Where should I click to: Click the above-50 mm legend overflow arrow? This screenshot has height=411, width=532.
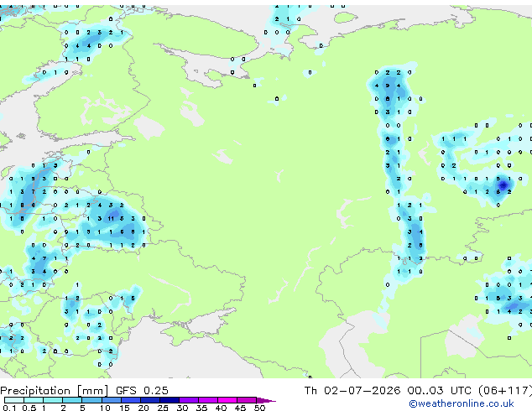266,400
